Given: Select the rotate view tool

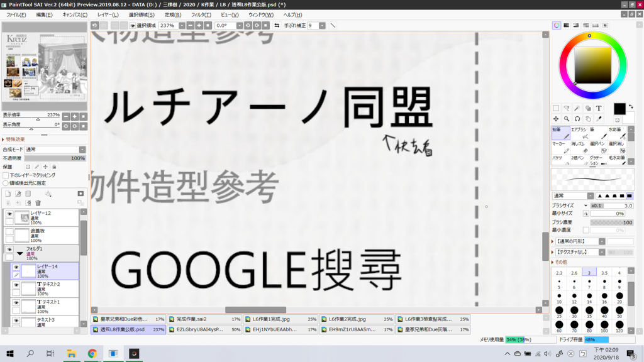Looking at the screenshot, I should [x=577, y=119].
